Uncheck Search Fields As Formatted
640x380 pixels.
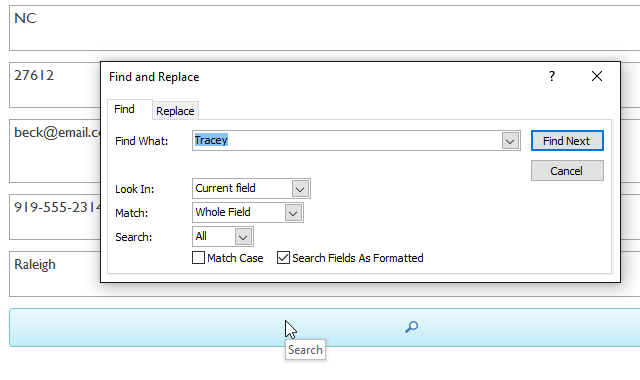click(283, 258)
